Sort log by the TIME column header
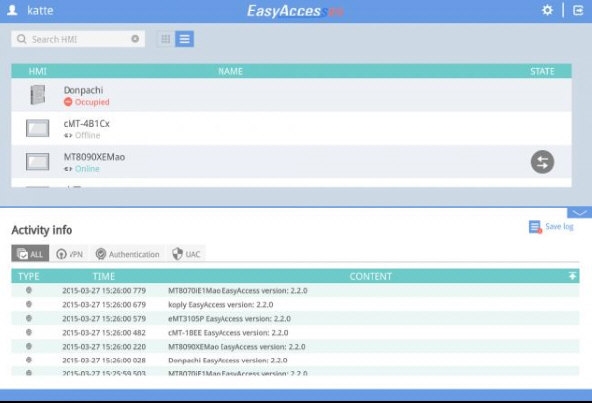Image resolution: width=592 pixels, height=403 pixels. coord(104,276)
